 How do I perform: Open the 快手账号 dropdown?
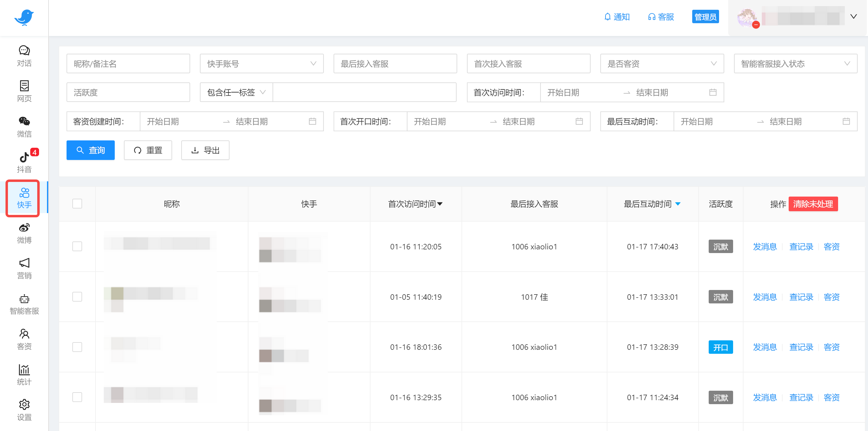(x=262, y=63)
